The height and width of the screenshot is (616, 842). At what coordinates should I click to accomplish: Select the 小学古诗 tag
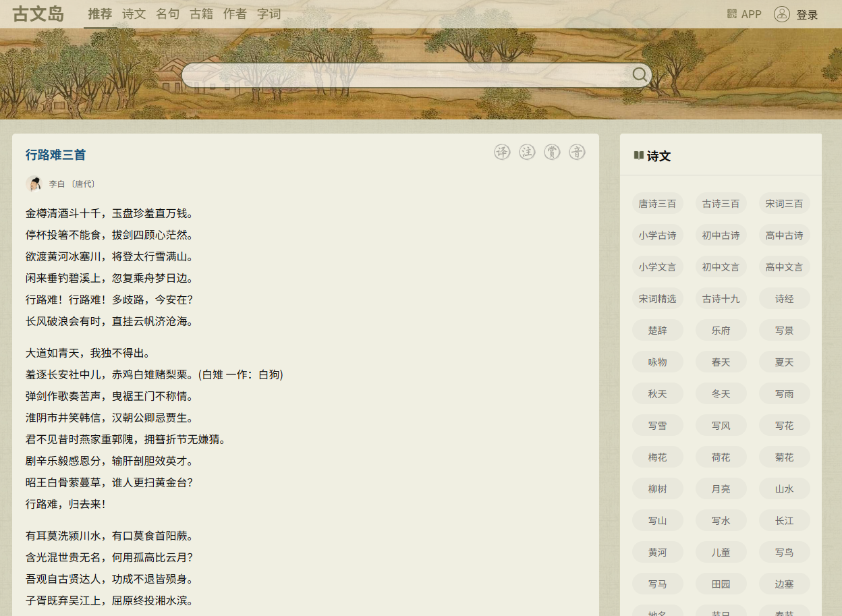(658, 235)
